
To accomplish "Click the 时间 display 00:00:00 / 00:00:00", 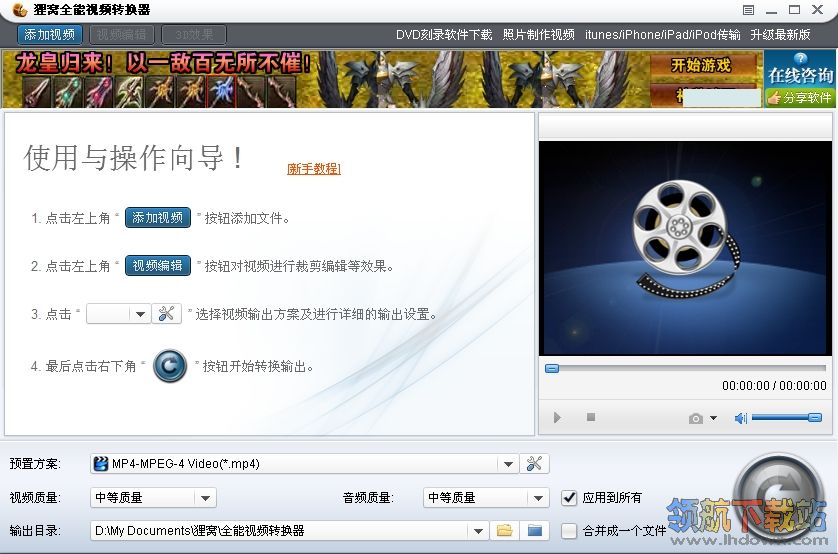I will [x=774, y=386].
